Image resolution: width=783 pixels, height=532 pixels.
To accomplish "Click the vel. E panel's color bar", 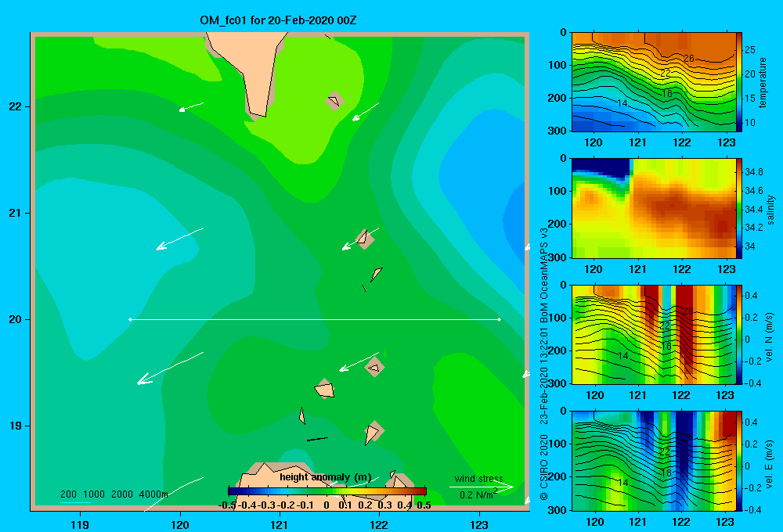I will 739,461.
